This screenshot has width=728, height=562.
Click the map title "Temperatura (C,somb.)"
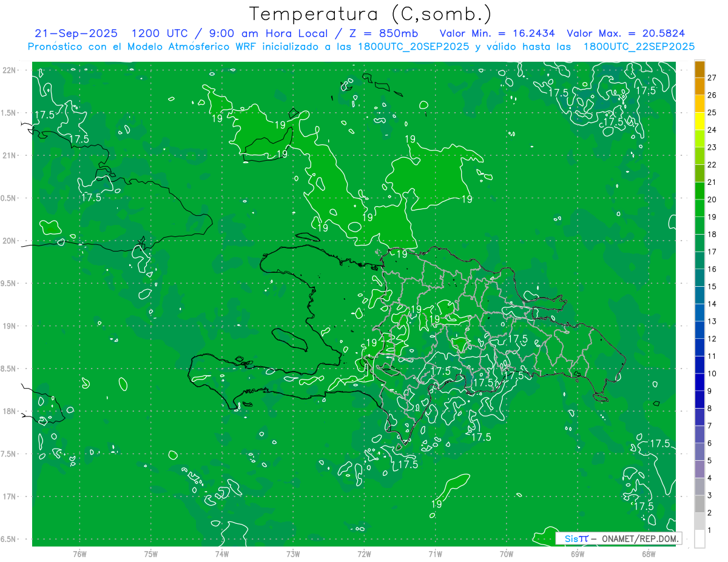370,13
